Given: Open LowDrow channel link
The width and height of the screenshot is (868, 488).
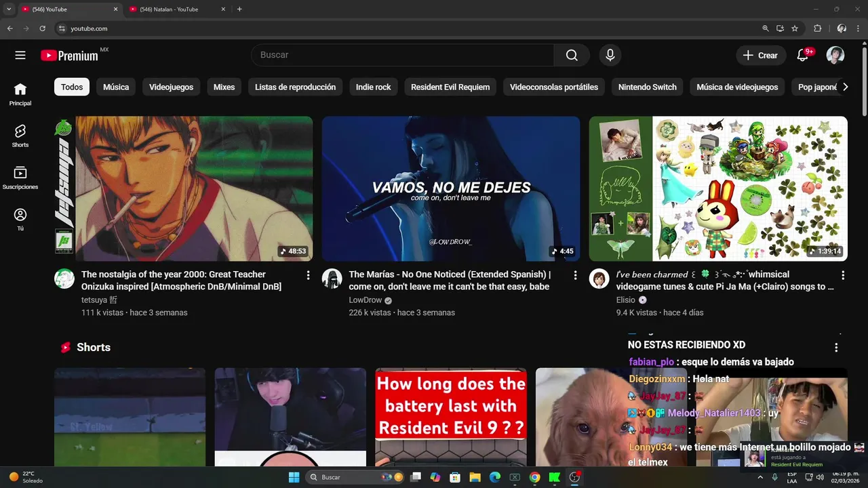Looking at the screenshot, I should 366,300.
